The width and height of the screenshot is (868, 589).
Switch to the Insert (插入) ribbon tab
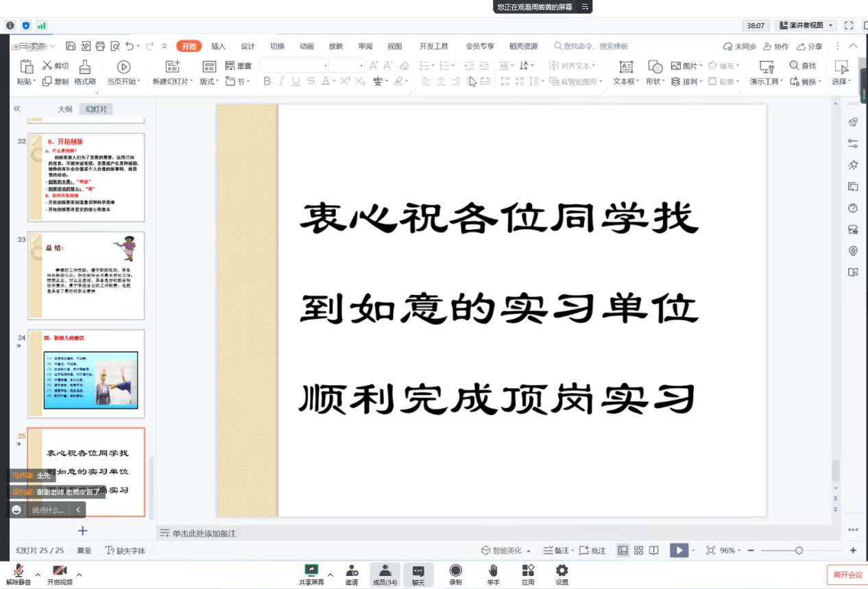218,46
